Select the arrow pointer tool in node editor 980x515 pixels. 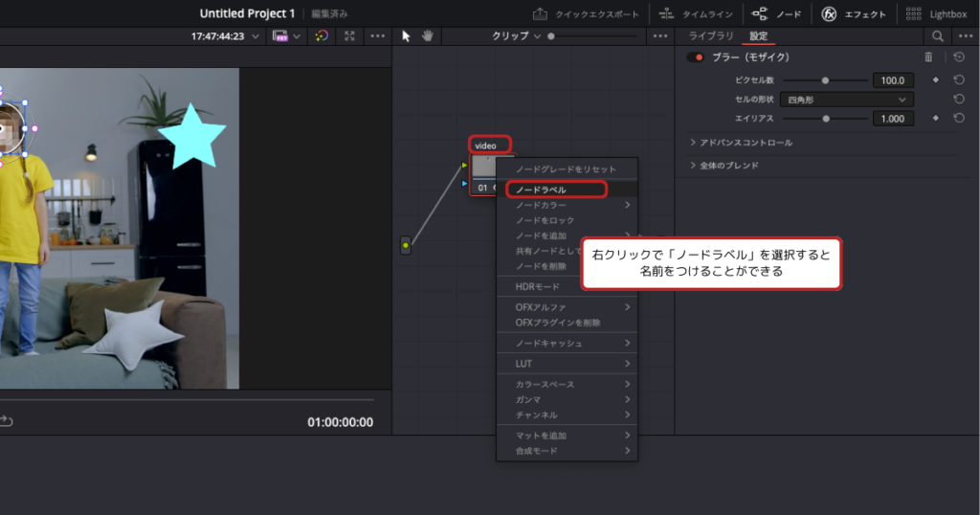click(406, 35)
